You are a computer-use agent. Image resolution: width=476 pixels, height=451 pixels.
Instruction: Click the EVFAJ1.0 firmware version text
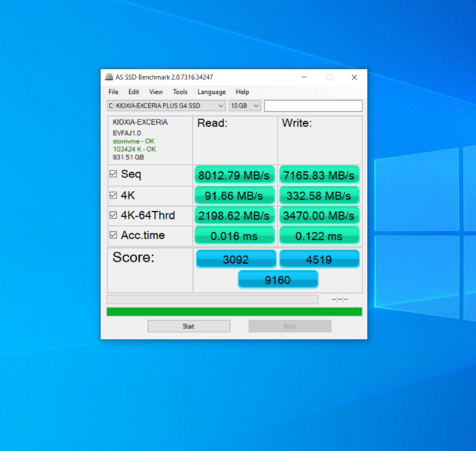(127, 133)
